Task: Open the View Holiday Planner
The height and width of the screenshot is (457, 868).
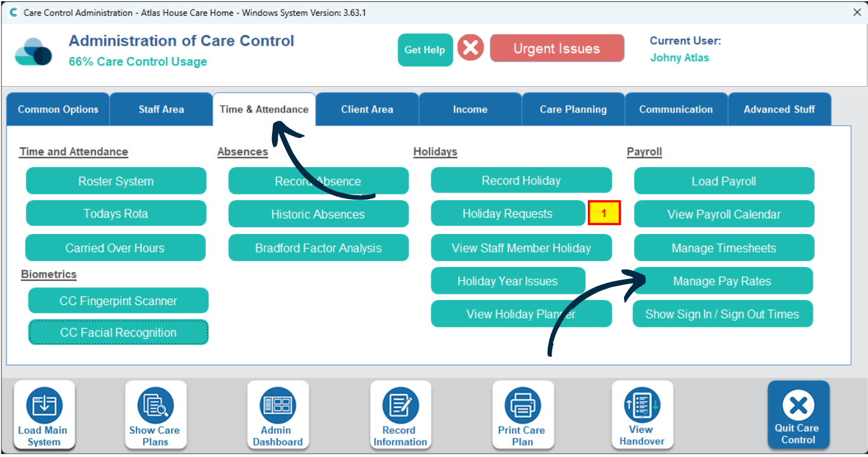Action: pos(521,314)
